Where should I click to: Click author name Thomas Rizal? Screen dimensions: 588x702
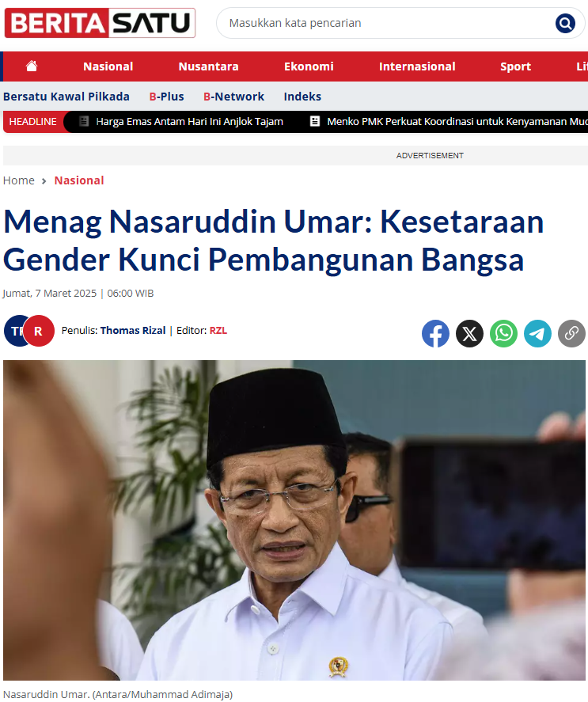(133, 330)
